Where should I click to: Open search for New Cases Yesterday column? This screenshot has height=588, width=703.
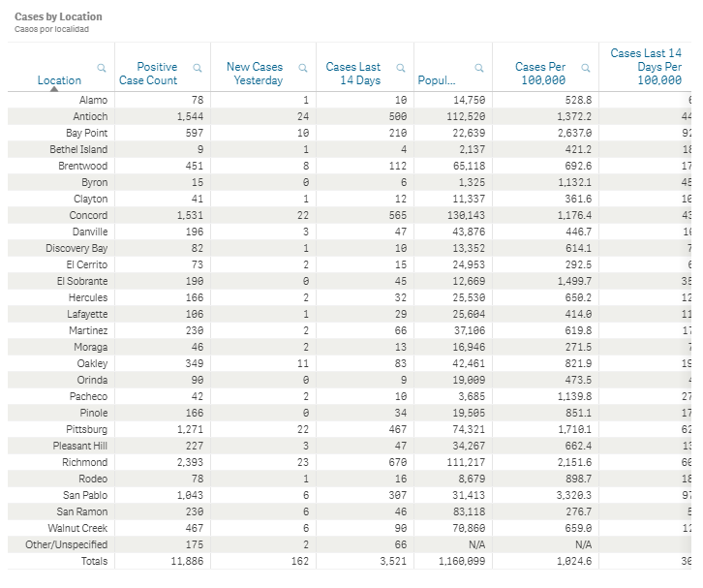tap(303, 68)
